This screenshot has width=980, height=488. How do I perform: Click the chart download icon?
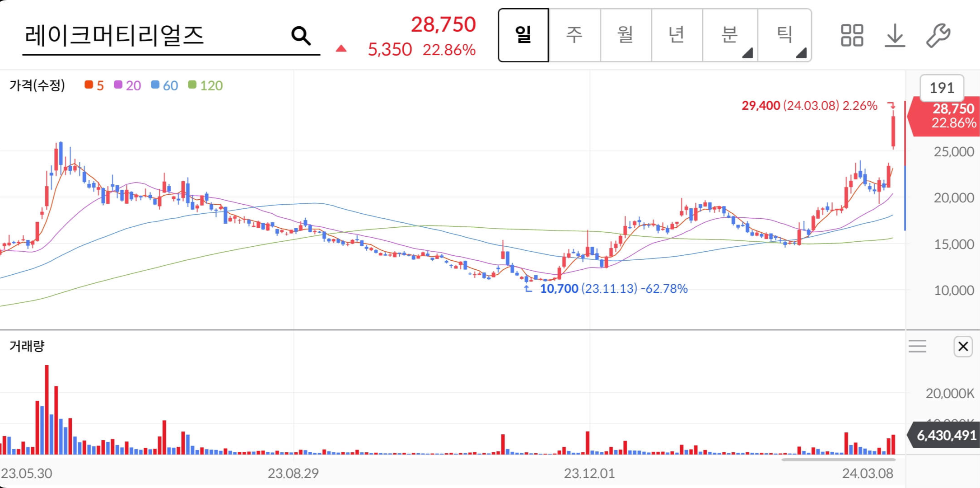pos(895,36)
